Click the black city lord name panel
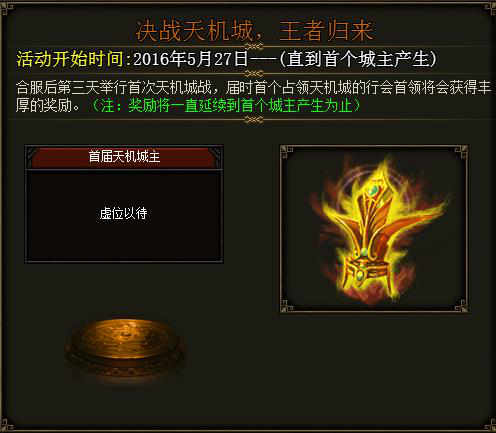Viewport: 496px width, 433px height. [x=124, y=216]
